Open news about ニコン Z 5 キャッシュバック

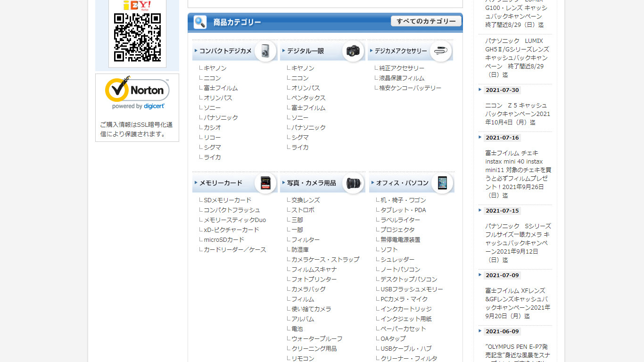point(518,114)
